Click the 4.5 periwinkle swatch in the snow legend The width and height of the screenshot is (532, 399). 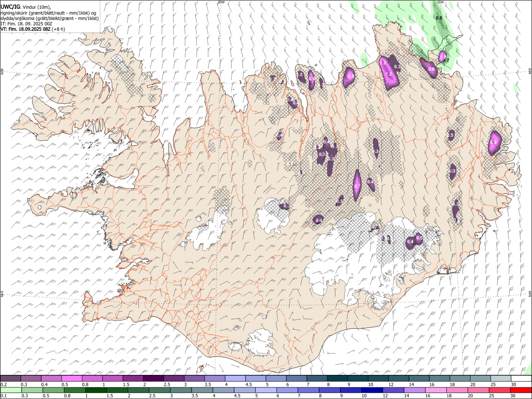click(x=256, y=378)
